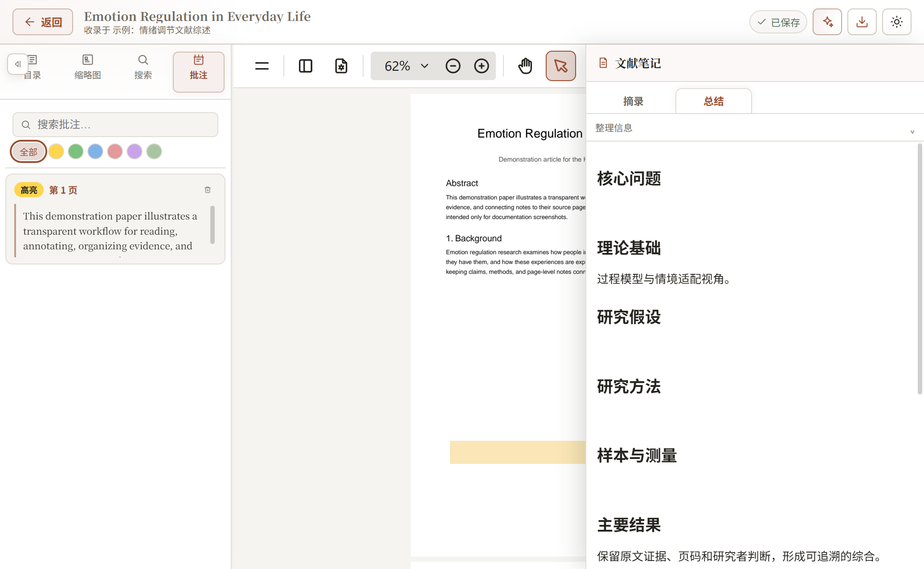Select the 批注 annotations tab
Viewport: 924px width, 569px height.
(199, 72)
